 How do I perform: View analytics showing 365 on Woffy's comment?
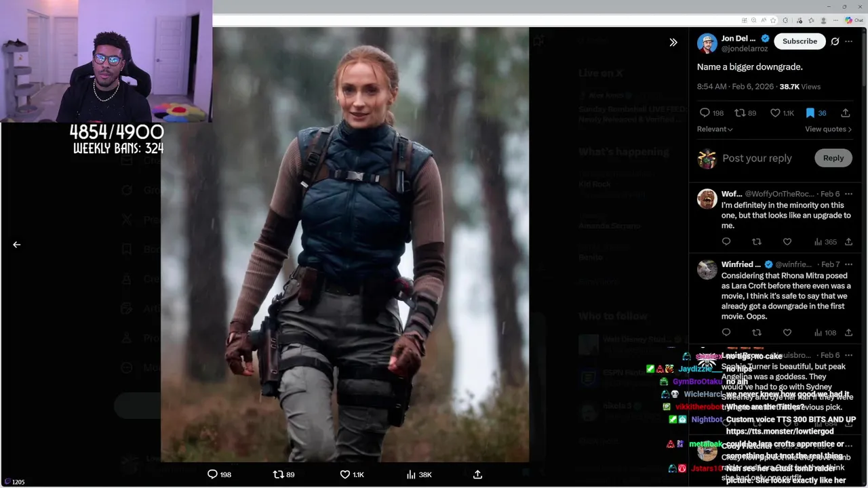(x=825, y=242)
